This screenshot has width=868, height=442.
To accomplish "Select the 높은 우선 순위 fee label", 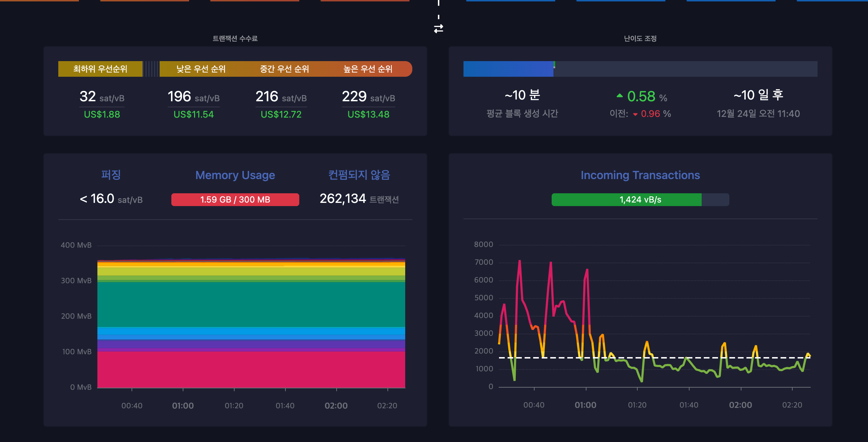I will coord(368,69).
